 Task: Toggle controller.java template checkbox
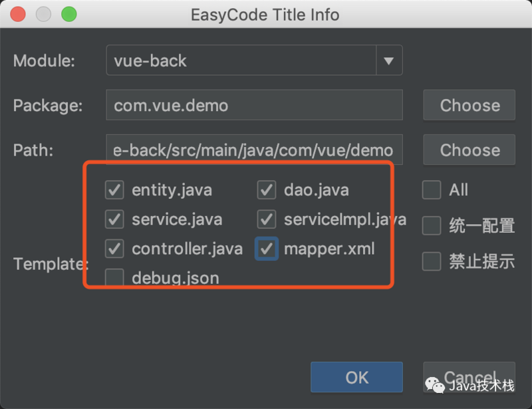point(115,249)
